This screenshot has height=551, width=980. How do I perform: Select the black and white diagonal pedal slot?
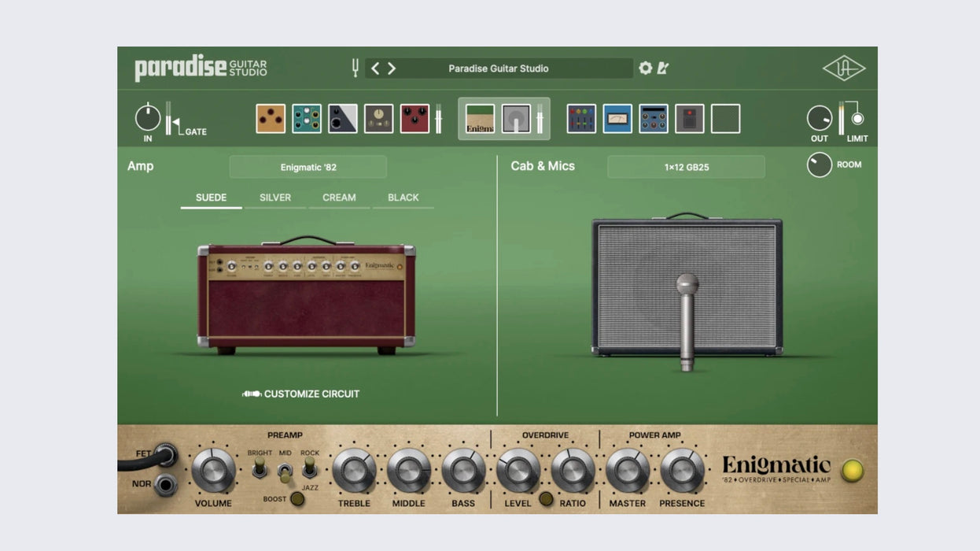coord(343,119)
